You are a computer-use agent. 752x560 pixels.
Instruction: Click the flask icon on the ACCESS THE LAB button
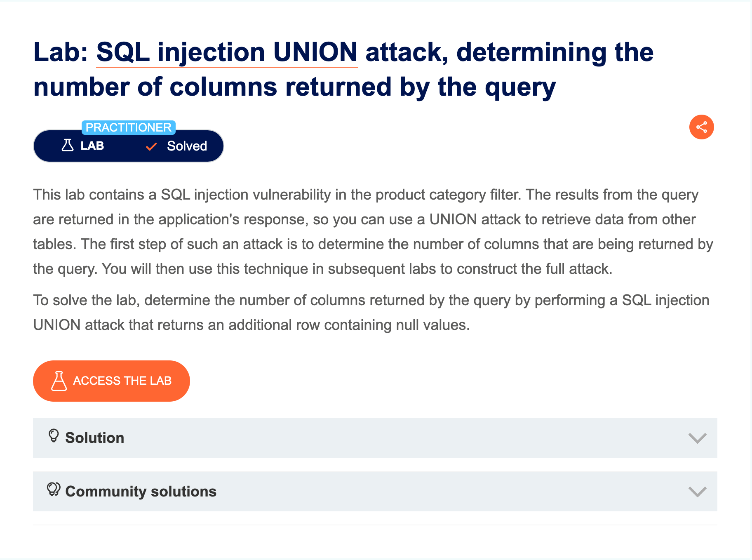59,381
